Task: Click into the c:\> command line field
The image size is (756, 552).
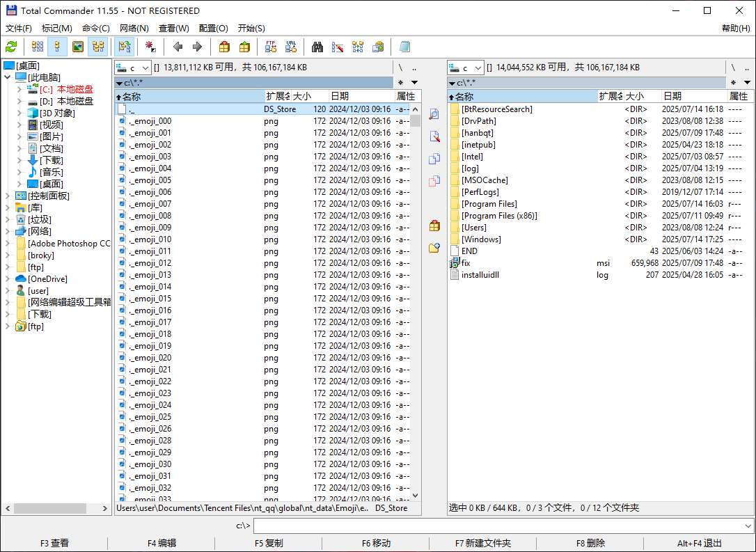Action: (498, 526)
